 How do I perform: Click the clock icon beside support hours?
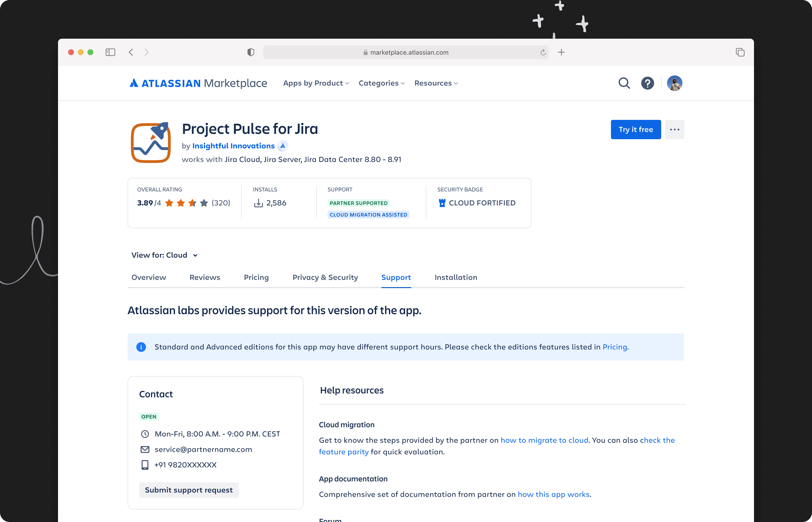pos(145,434)
